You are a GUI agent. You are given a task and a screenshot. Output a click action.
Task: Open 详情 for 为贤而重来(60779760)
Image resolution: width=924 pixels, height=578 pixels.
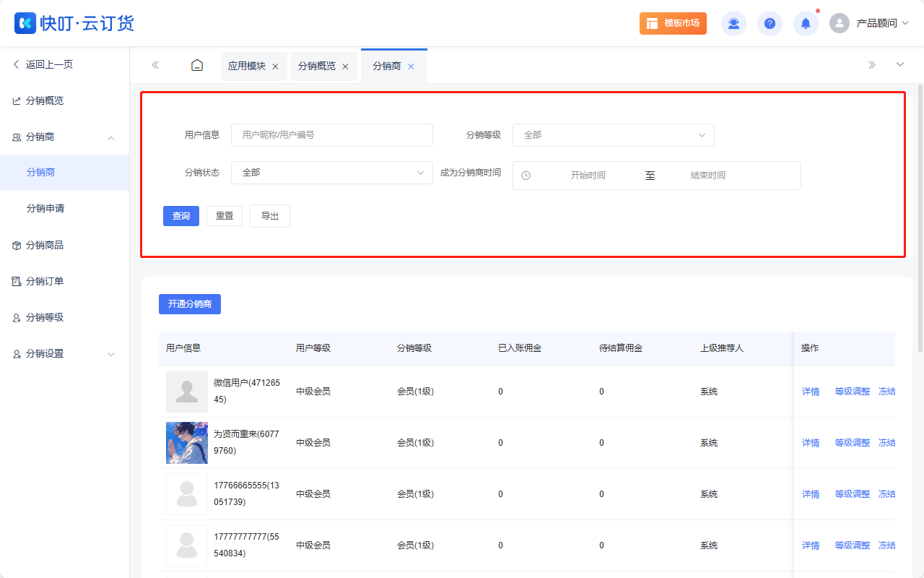811,443
